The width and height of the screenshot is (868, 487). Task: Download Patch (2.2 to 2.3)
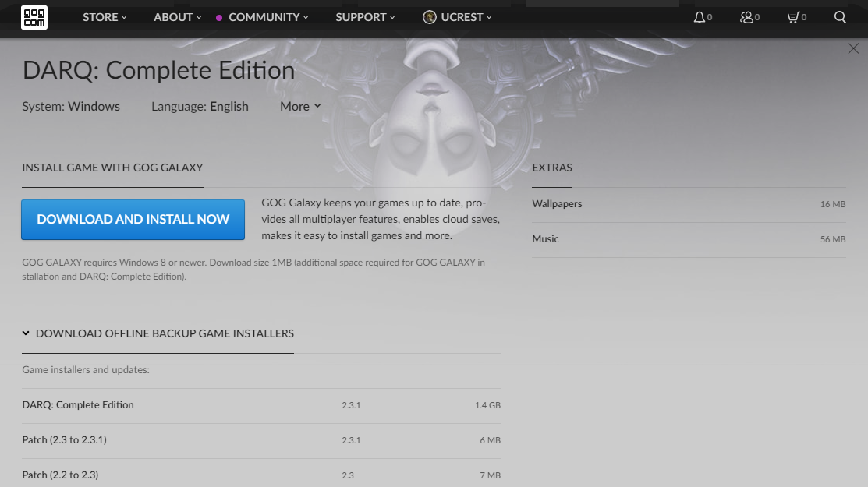coord(261,475)
